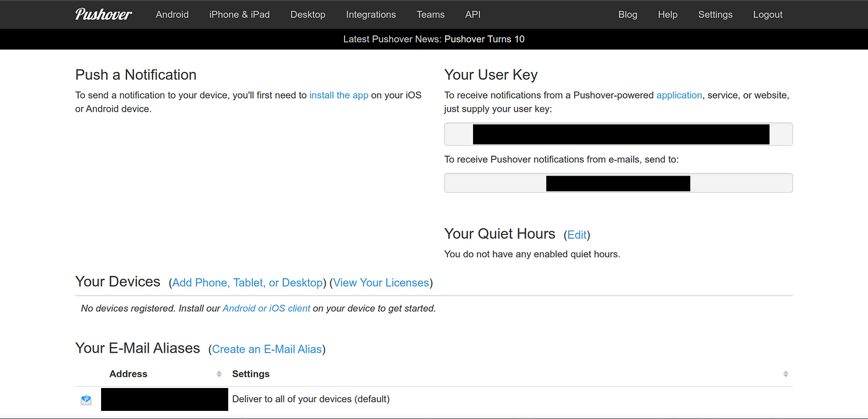
Task: Log out using the Logout link
Action: [x=768, y=14]
